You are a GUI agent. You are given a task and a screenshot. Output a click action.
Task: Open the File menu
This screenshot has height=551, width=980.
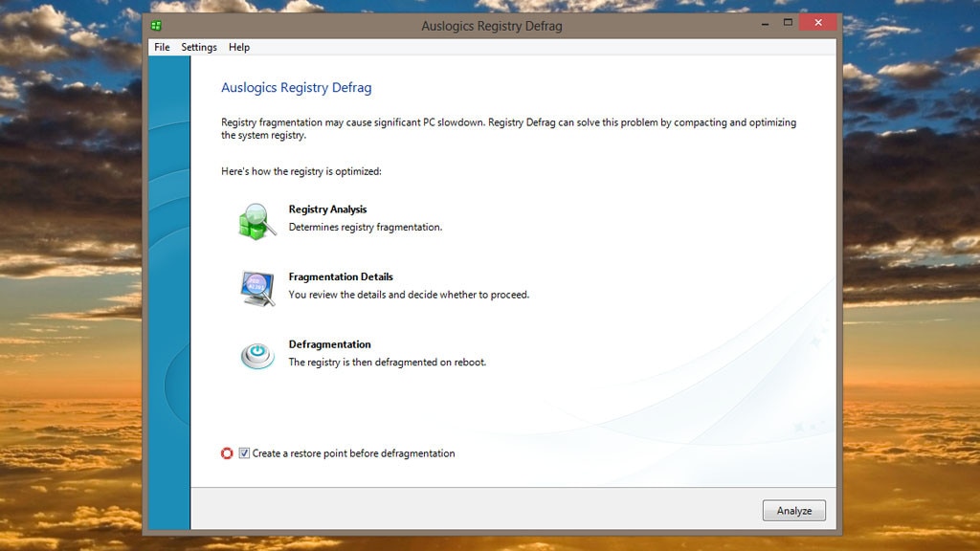coord(162,48)
